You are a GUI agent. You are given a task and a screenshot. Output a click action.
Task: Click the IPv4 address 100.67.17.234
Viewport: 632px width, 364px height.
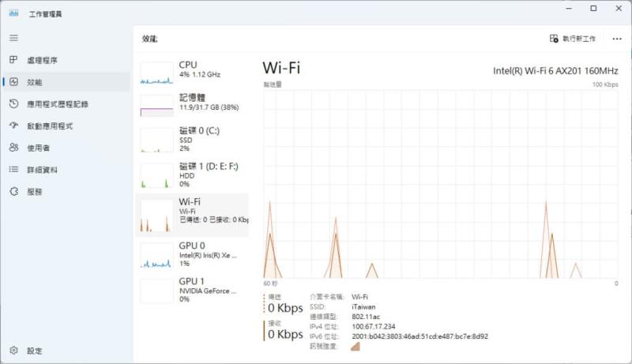(373, 326)
